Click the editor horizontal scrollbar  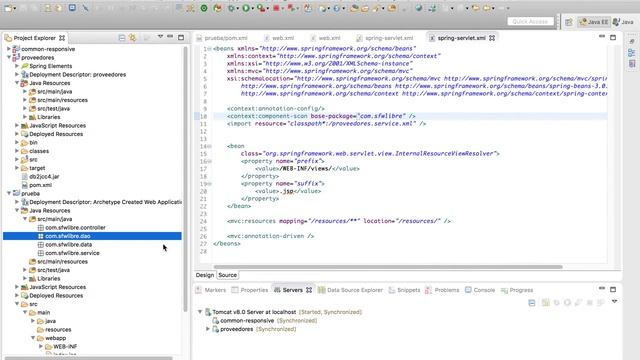click(388, 267)
